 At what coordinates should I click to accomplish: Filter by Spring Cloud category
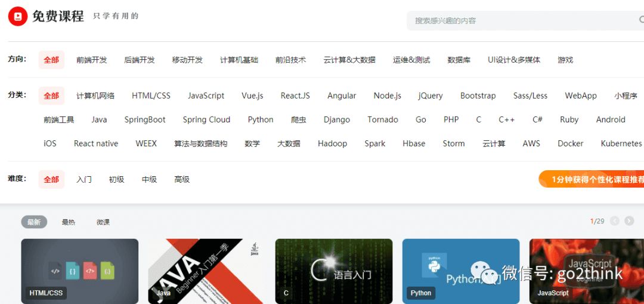(206, 119)
